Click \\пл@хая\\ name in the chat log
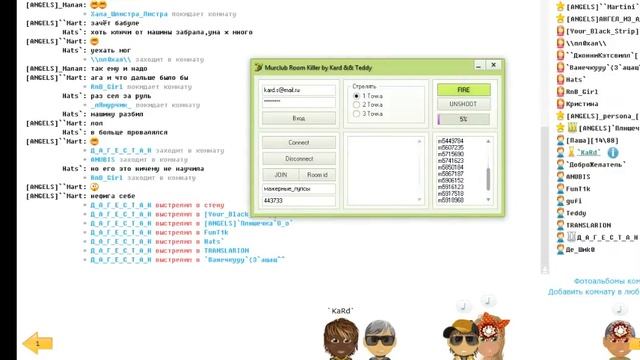The height and width of the screenshot is (360, 640). pyautogui.click(x=111, y=60)
